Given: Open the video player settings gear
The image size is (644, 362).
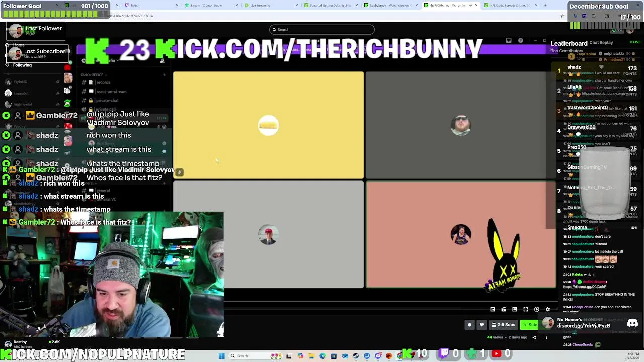Looking at the screenshot, I should (x=548, y=310).
